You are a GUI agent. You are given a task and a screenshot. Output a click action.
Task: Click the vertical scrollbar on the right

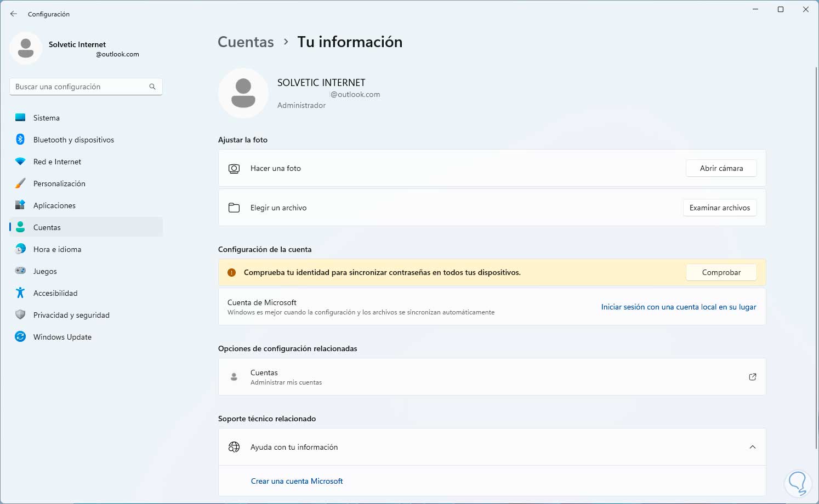coord(816,257)
